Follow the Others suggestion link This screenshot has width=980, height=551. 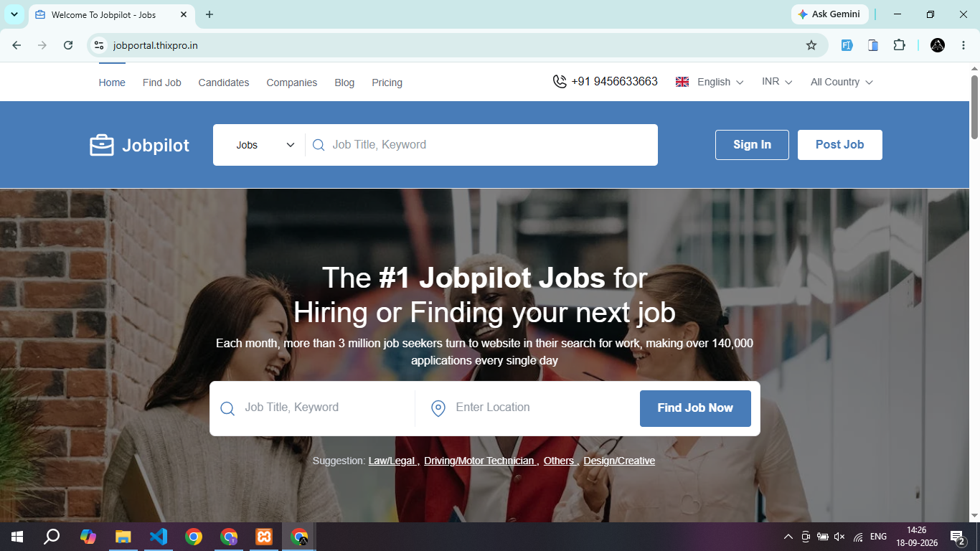click(x=560, y=461)
